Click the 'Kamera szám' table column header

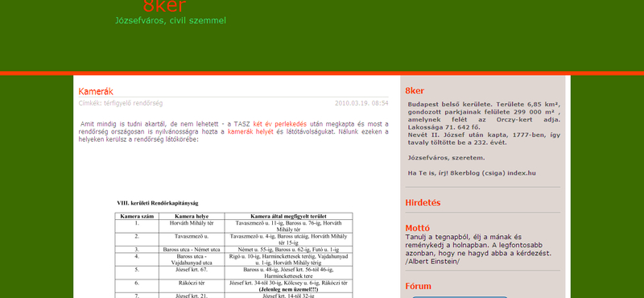(x=137, y=216)
